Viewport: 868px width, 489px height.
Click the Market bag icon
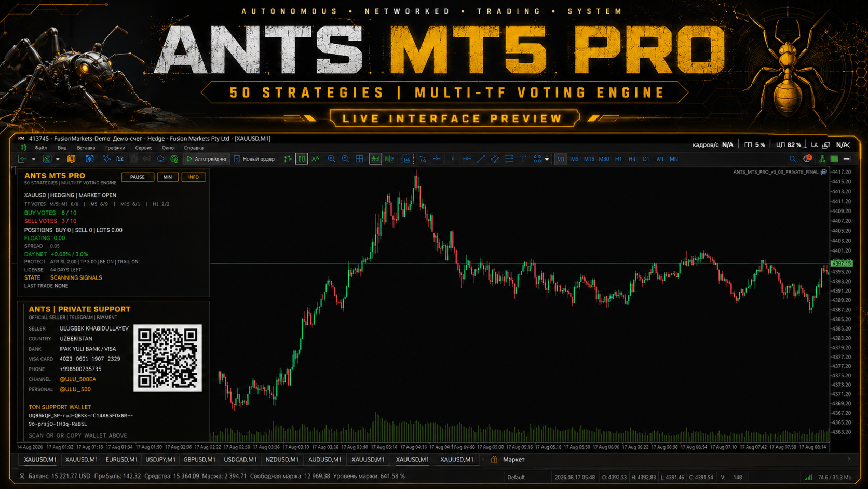[494, 459]
